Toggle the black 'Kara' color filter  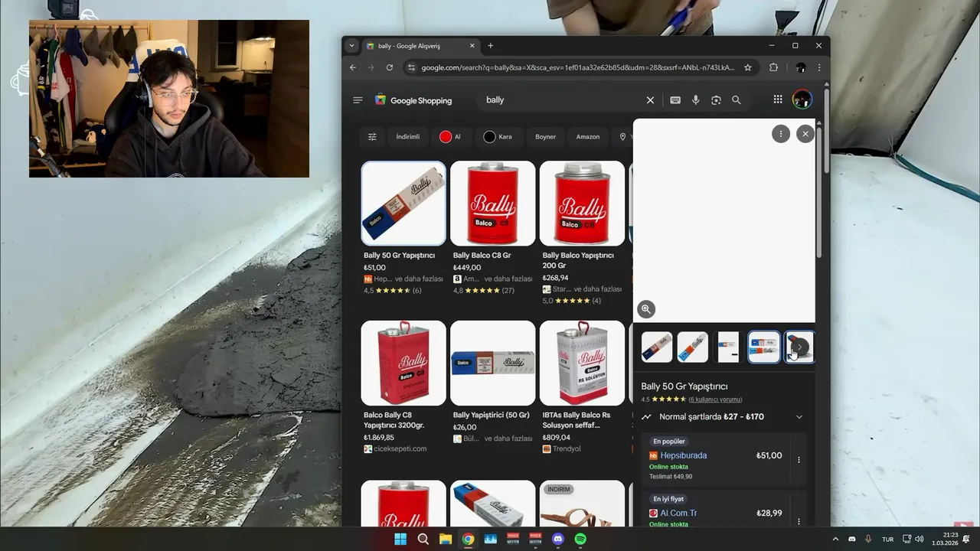498,137
